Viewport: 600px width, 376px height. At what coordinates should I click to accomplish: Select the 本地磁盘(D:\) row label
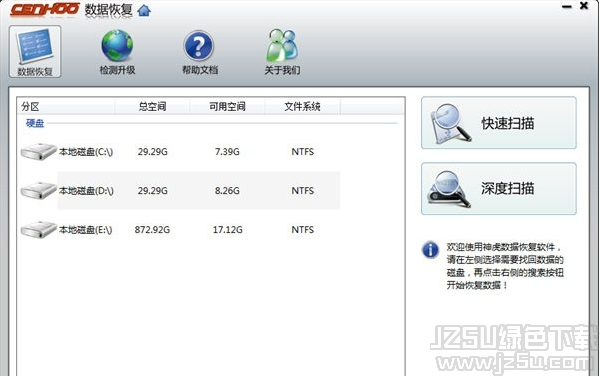click(x=86, y=190)
